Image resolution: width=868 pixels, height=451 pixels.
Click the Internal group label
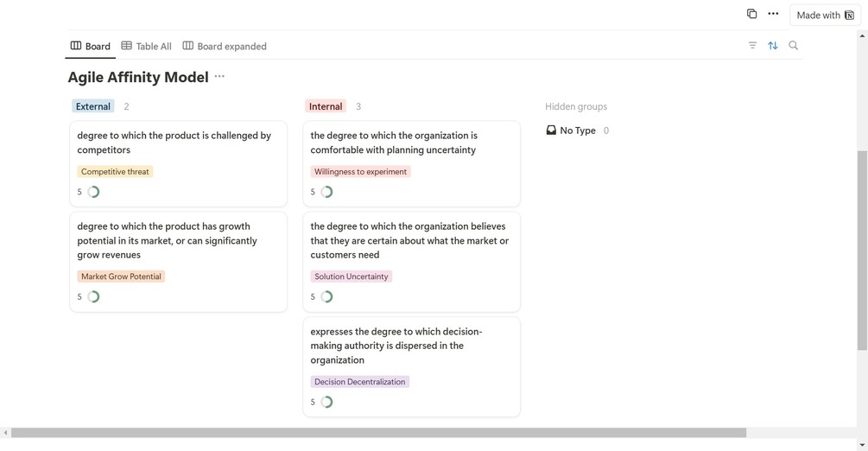click(x=326, y=106)
